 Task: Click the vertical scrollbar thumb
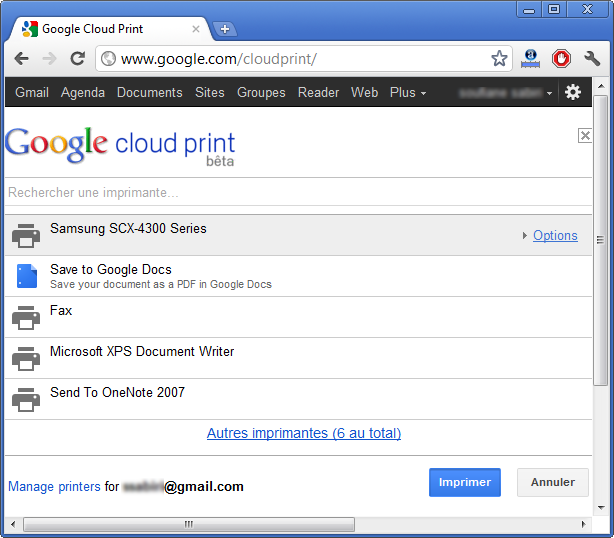[600, 240]
